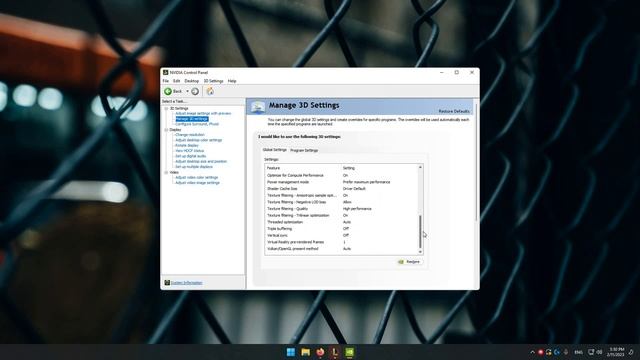Click the green Back arrow button
Screen dimensions: 640x360
tap(168, 91)
